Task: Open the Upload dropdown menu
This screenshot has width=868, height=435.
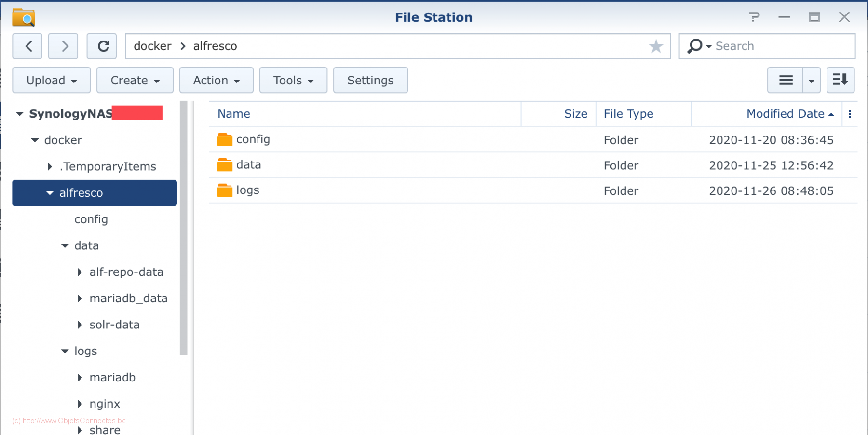Action: pos(52,80)
